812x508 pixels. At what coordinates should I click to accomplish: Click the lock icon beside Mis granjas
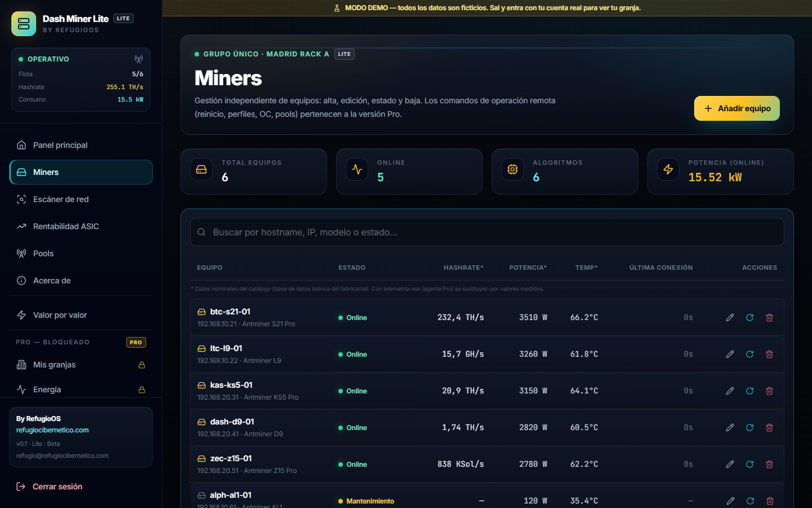click(142, 365)
